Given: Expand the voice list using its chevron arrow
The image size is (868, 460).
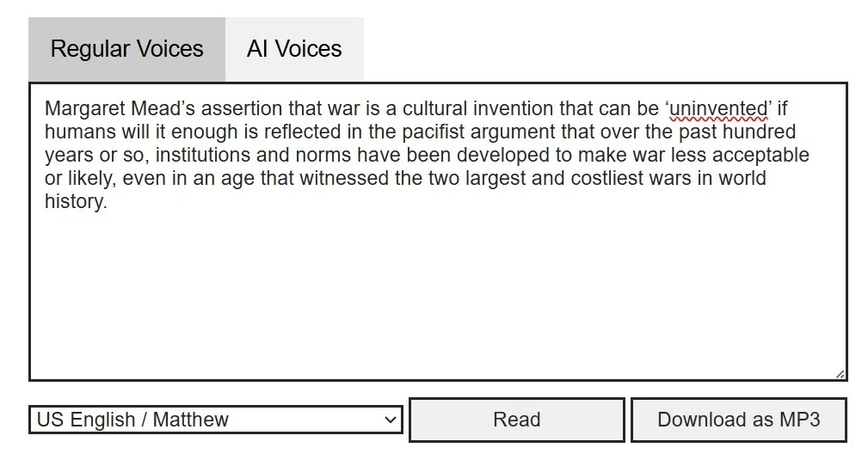Looking at the screenshot, I should (x=391, y=420).
